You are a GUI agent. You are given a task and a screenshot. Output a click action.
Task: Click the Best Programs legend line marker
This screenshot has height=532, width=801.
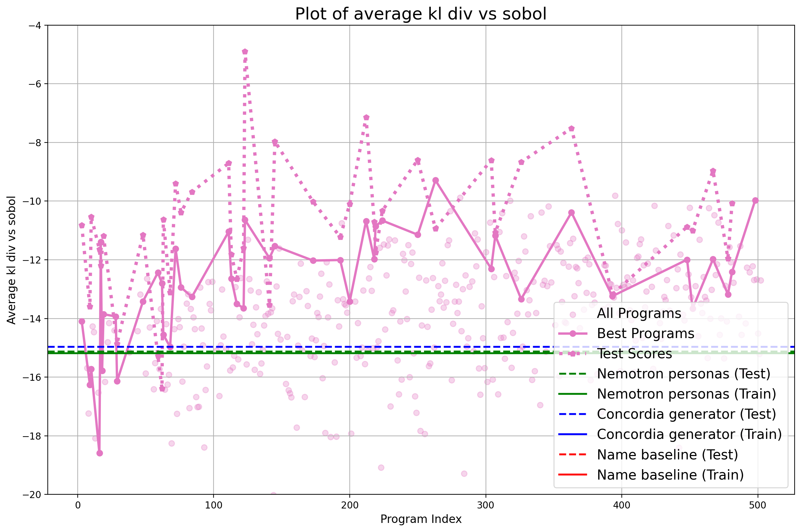tap(573, 334)
